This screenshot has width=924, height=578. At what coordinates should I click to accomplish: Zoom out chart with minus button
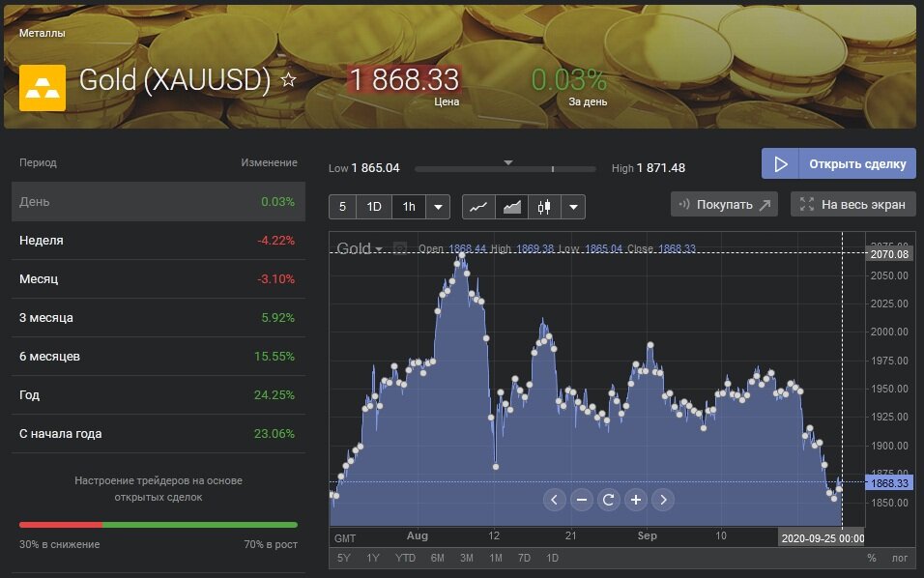coord(581,500)
